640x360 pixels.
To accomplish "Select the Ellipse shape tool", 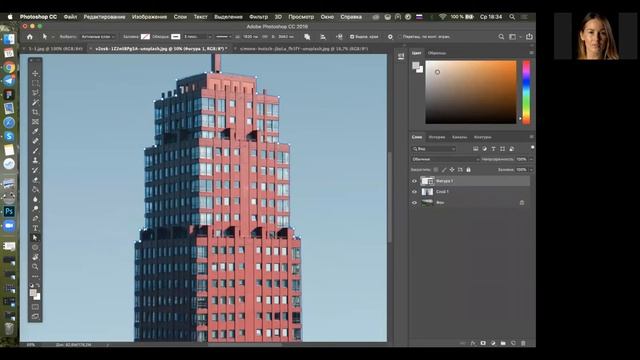I will (x=35, y=247).
